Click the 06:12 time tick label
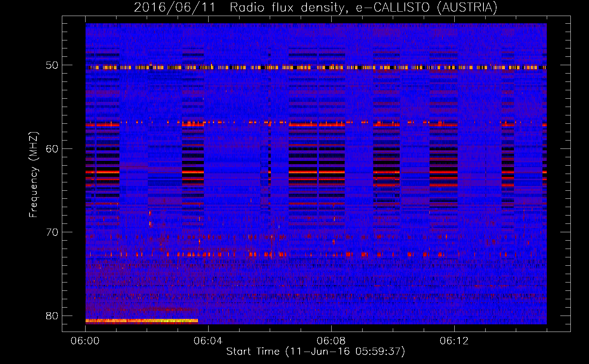Screen dimensions: 589x364 tap(454, 341)
